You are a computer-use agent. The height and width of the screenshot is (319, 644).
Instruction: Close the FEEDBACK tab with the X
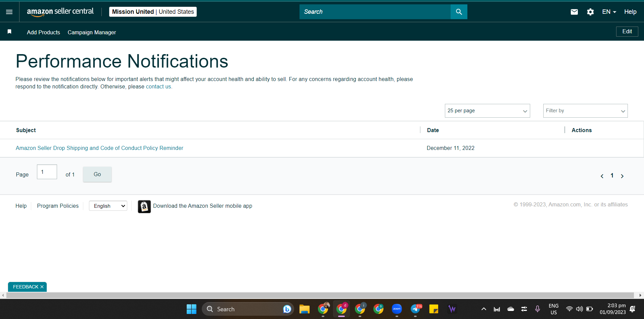(x=42, y=287)
